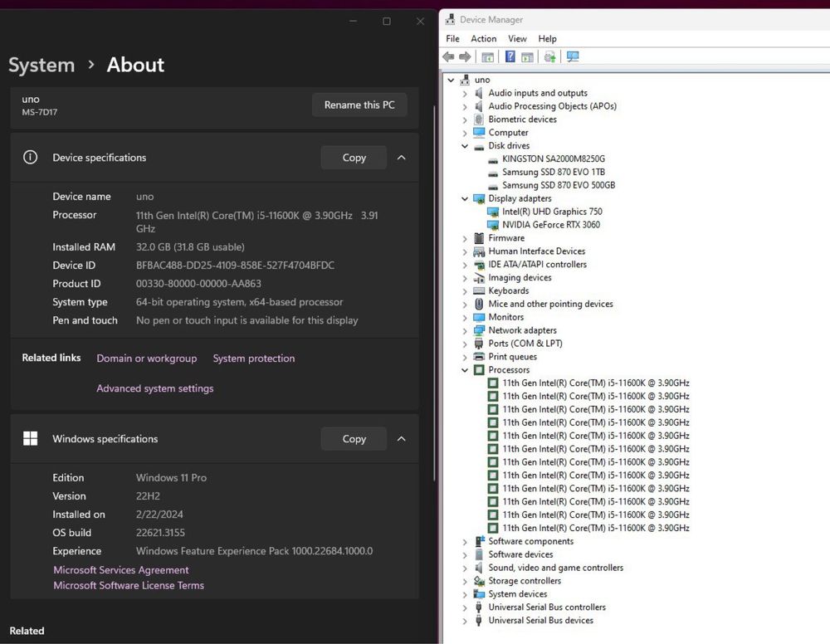Expand the IDE ATA/ATAPI controllers node
Image resolution: width=830 pixels, height=644 pixels.
(465, 265)
